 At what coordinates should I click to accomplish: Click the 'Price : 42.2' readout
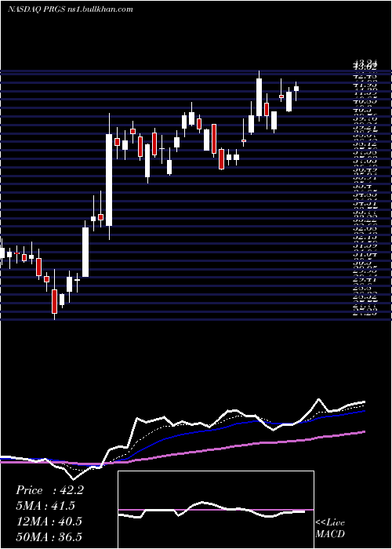[49, 490]
